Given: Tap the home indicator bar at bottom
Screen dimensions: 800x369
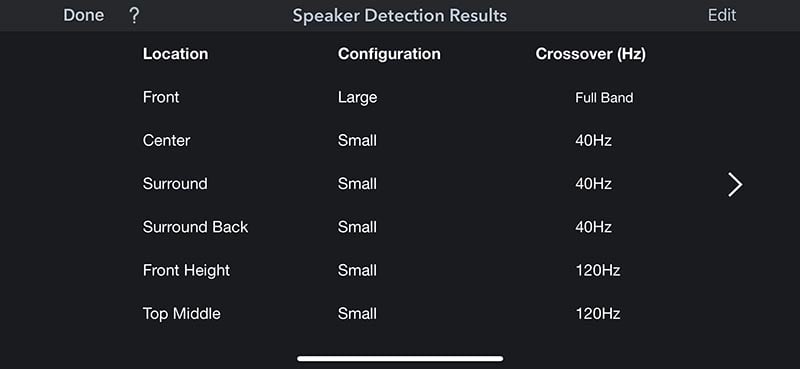Looking at the screenshot, I should 400,358.
